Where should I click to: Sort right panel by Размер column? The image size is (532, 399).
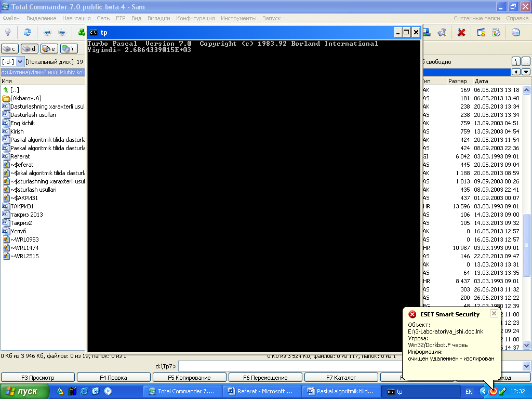point(459,81)
